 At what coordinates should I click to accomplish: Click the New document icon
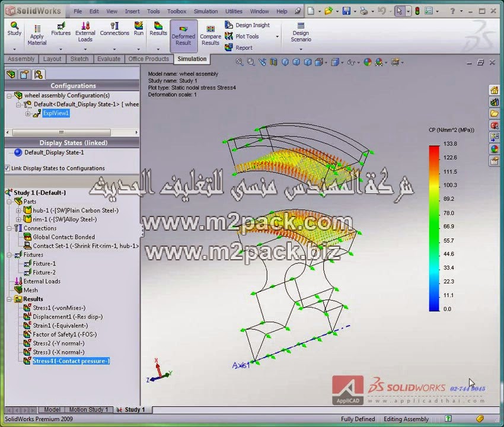[x=311, y=11]
